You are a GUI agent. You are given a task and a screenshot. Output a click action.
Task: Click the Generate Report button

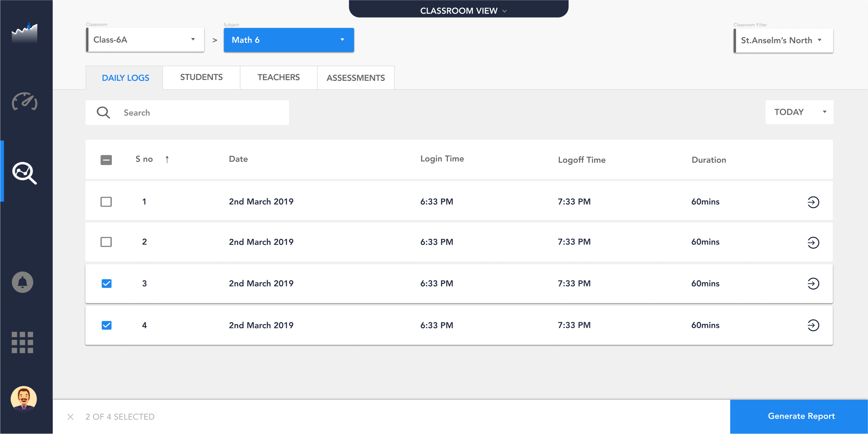801,416
